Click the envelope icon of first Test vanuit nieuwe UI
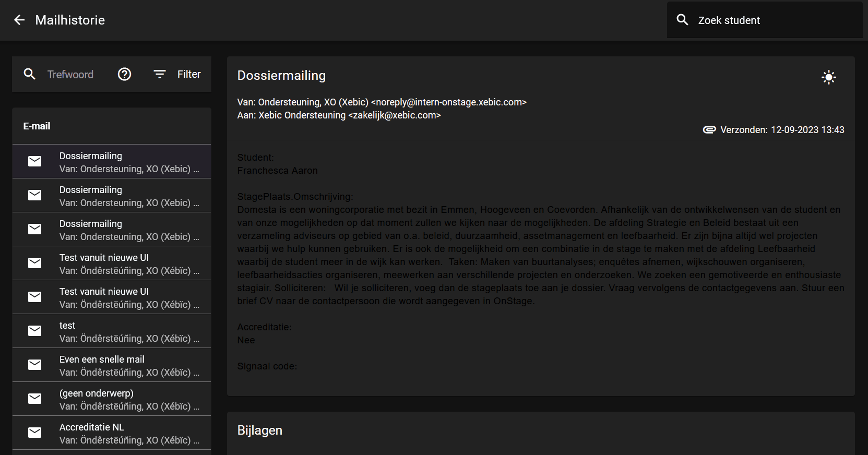This screenshot has width=868, height=455. (35, 263)
